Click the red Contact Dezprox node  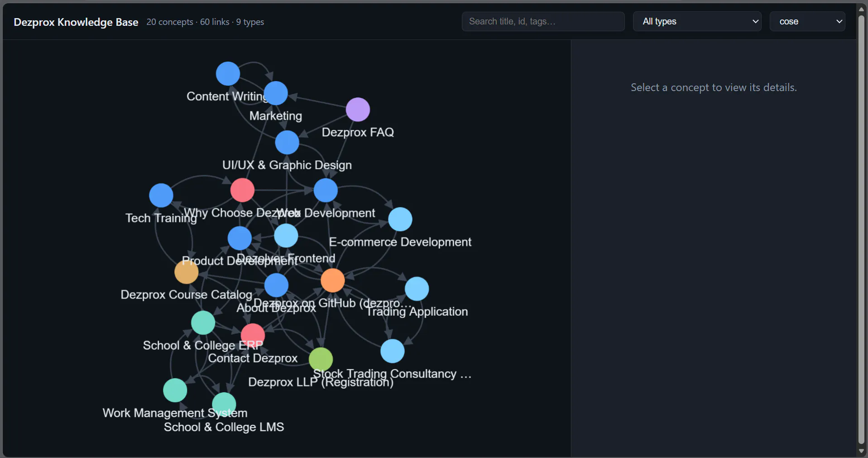coord(253,335)
